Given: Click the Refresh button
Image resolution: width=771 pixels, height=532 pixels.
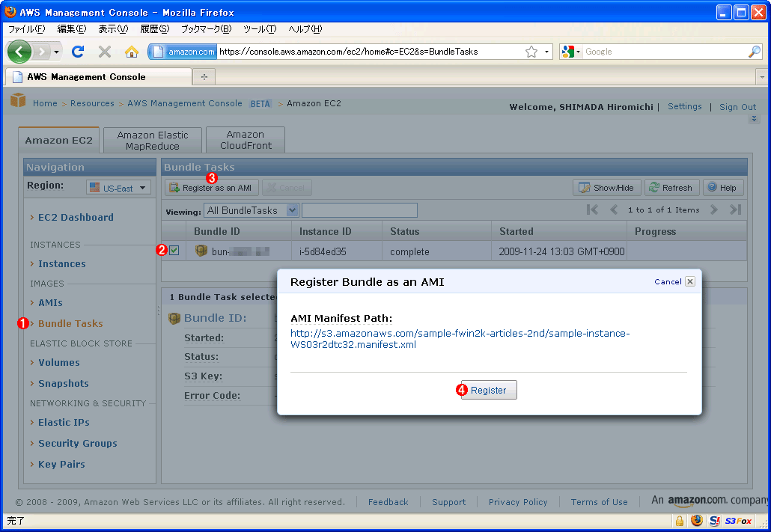Looking at the screenshot, I should 671,188.
